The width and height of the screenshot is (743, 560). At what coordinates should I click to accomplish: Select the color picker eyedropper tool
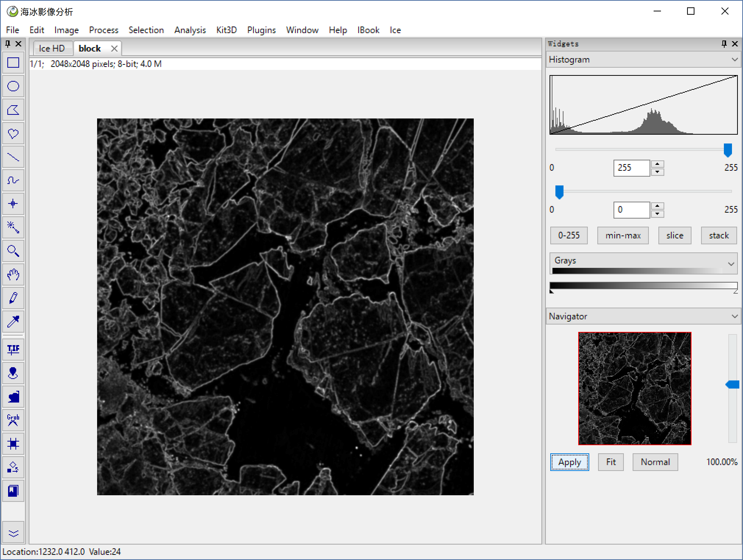(13, 322)
